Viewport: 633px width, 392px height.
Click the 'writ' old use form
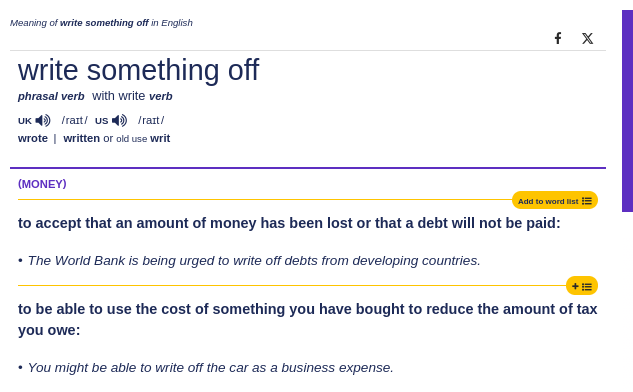tap(160, 138)
